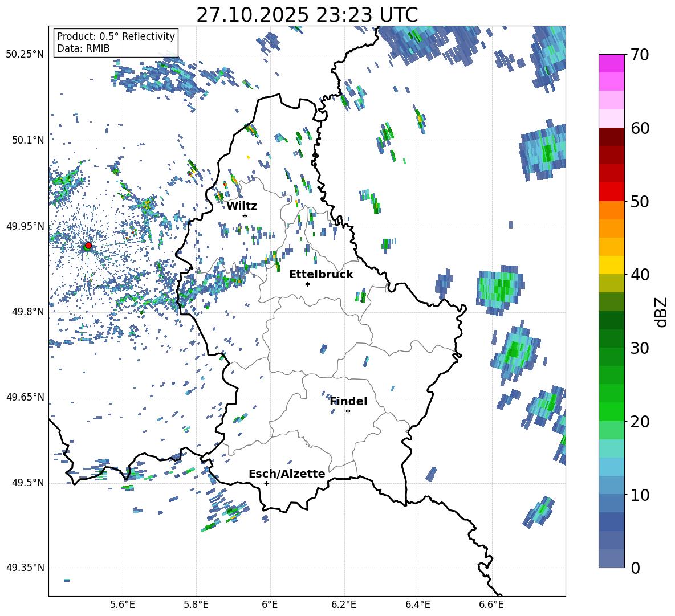Click the magenta swatch just below colorbar 70
675x616 pixels.
pyautogui.click(x=612, y=63)
